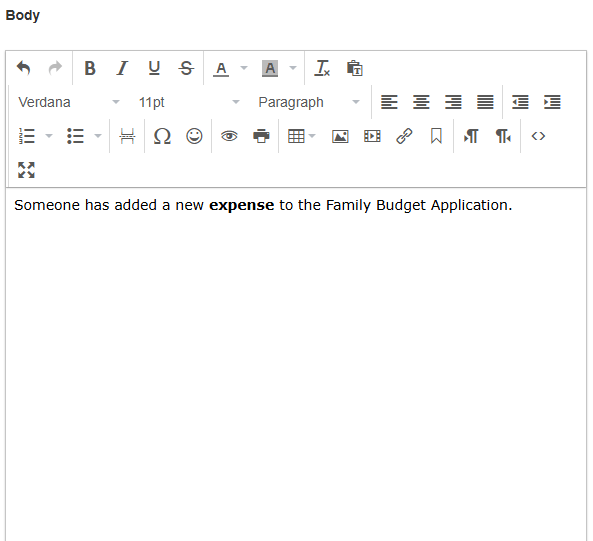Open source code view icon
593x541 pixels.
click(x=538, y=136)
